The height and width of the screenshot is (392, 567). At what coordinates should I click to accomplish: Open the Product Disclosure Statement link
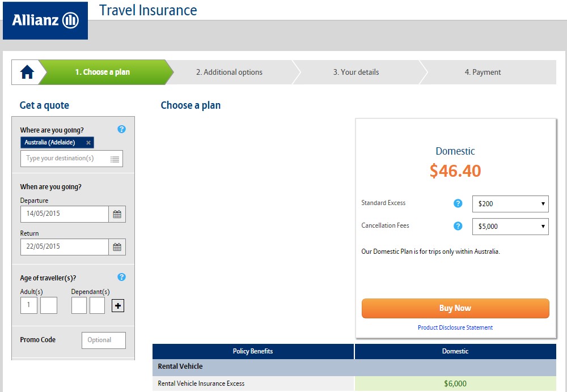(x=455, y=327)
